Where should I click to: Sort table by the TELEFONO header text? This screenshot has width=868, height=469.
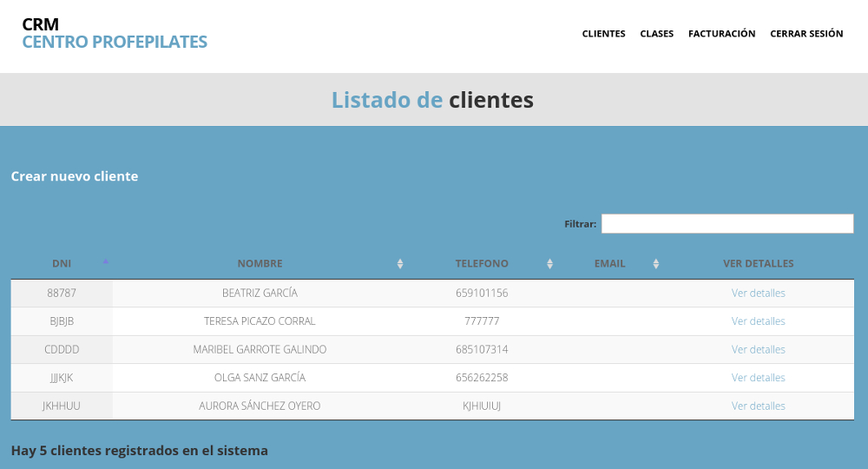click(x=482, y=264)
